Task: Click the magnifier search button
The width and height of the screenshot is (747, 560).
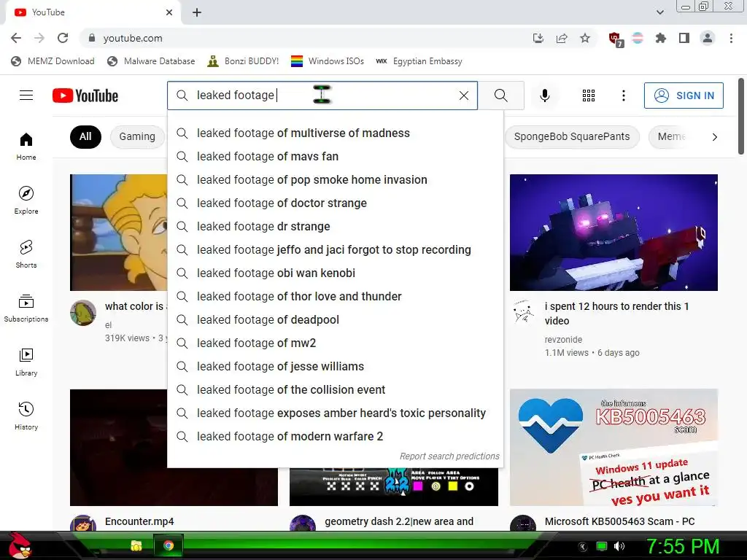Action: [x=500, y=96]
